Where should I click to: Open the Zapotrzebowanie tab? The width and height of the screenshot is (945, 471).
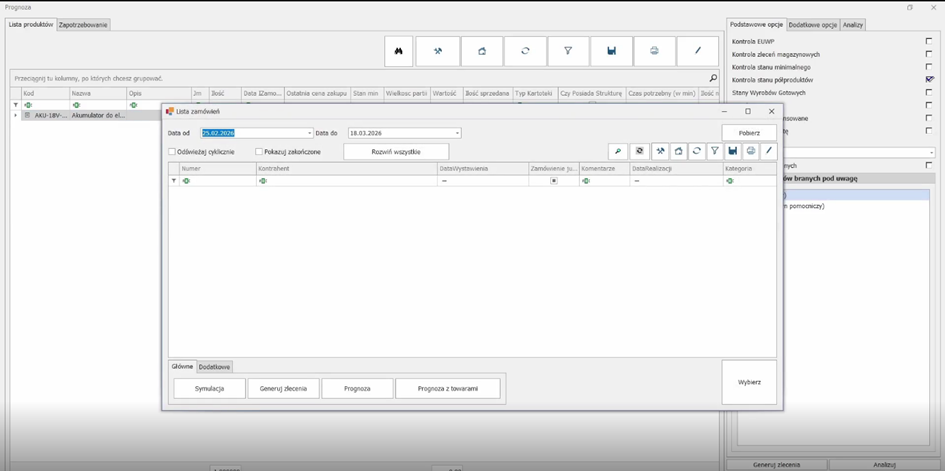83,24
